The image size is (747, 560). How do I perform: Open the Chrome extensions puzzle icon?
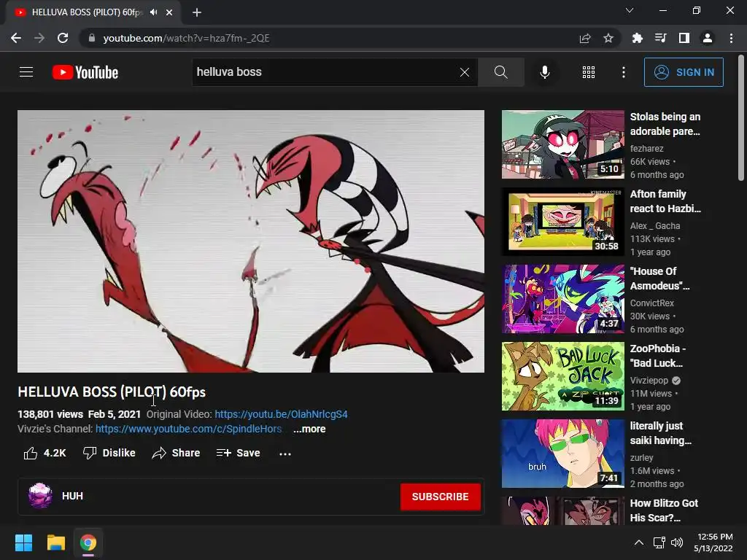pyautogui.click(x=637, y=38)
